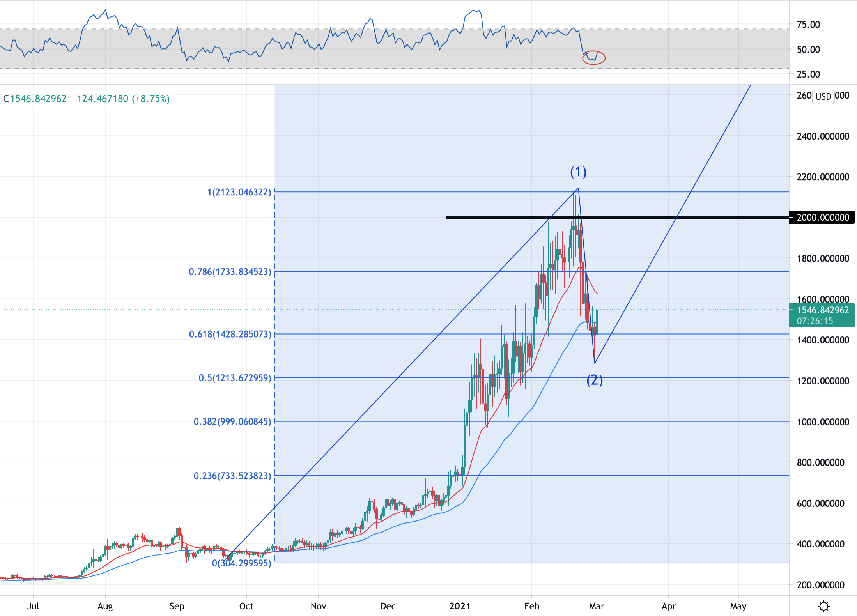Click the Mar label on time axis

pos(597,606)
